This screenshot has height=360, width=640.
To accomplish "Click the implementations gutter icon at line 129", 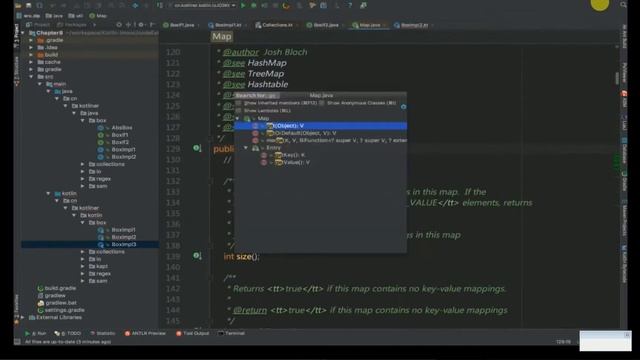I will point(197,148).
